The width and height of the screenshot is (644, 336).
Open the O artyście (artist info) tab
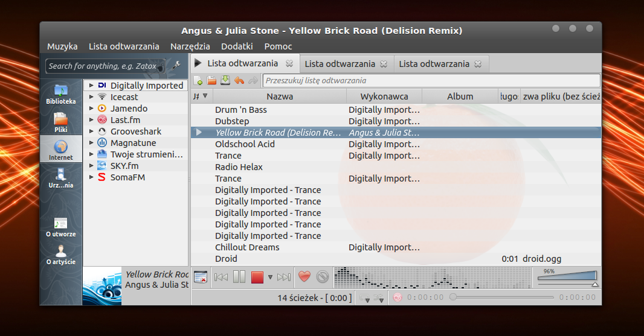(61, 255)
